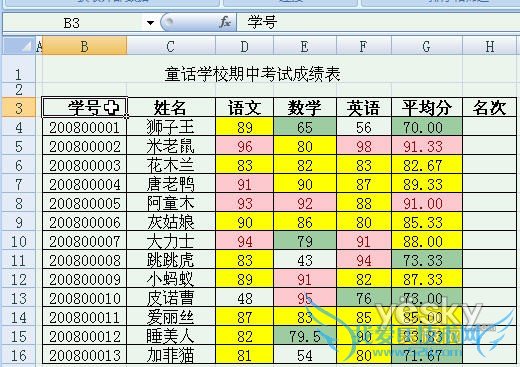Click the Select All corner button
Image resolution: width=520 pixels, height=367 pixels.
19,46
